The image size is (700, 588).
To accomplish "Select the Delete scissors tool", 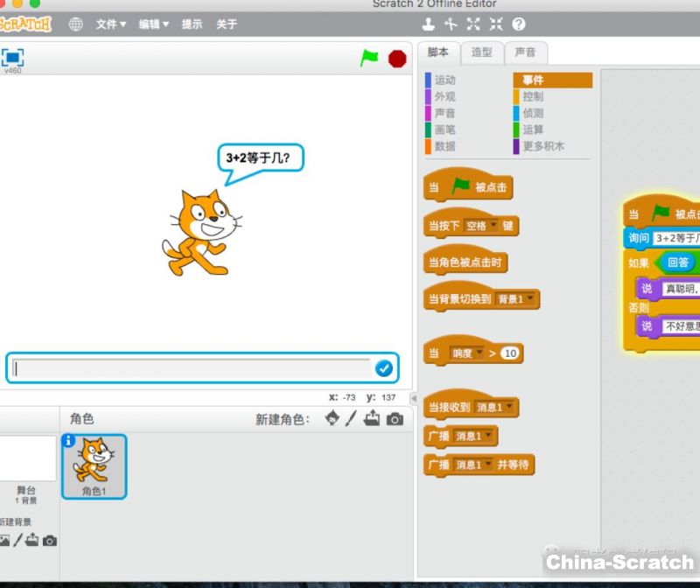I will click(451, 24).
